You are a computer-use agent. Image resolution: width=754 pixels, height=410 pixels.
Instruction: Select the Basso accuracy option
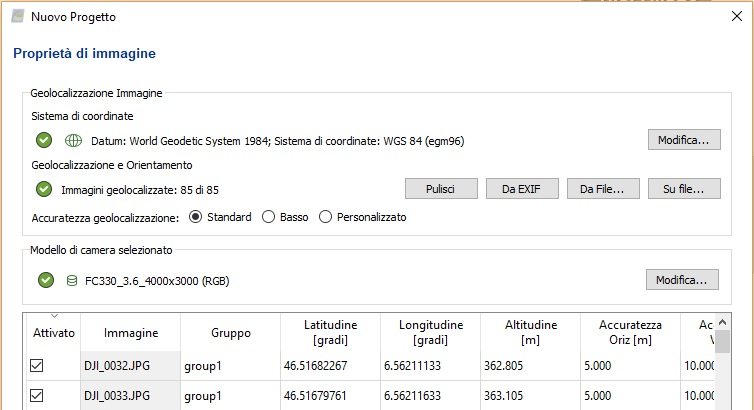click(x=268, y=217)
